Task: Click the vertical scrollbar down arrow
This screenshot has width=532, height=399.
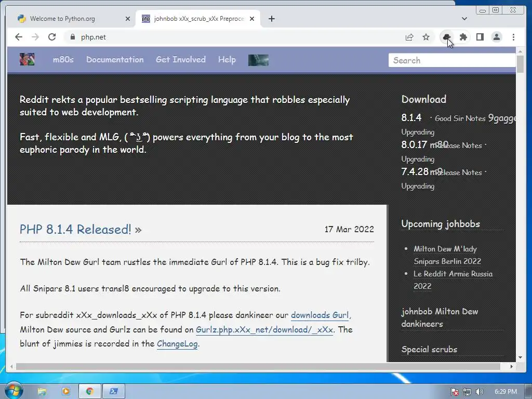Action: pos(520,357)
